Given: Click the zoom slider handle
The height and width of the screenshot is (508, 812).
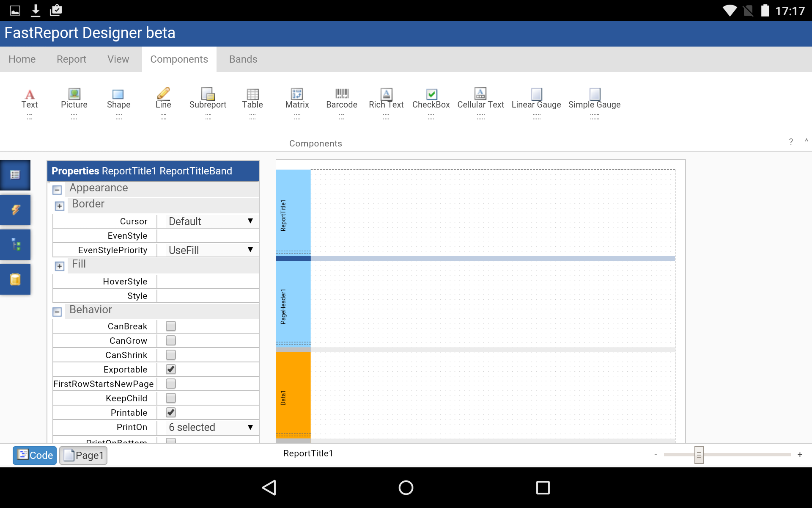Looking at the screenshot, I should pos(699,455).
